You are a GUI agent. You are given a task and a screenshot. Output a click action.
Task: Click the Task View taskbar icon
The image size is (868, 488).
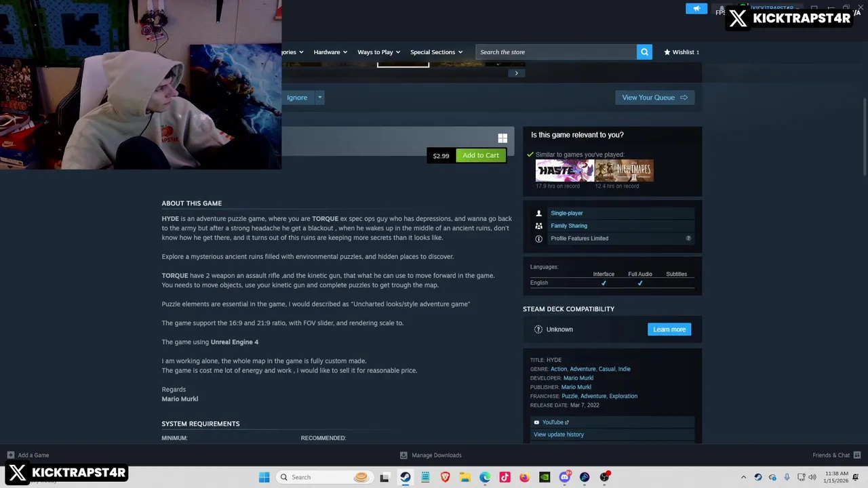(x=384, y=477)
